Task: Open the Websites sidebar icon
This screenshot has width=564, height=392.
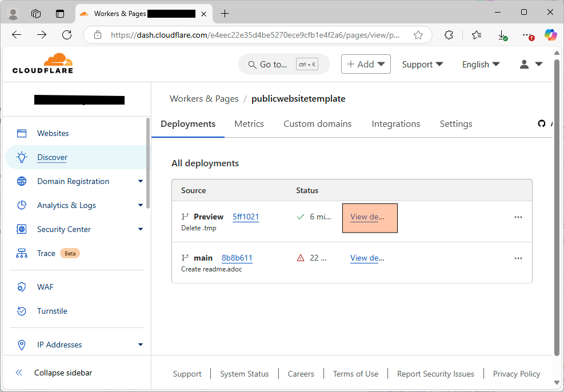Action: [22, 133]
